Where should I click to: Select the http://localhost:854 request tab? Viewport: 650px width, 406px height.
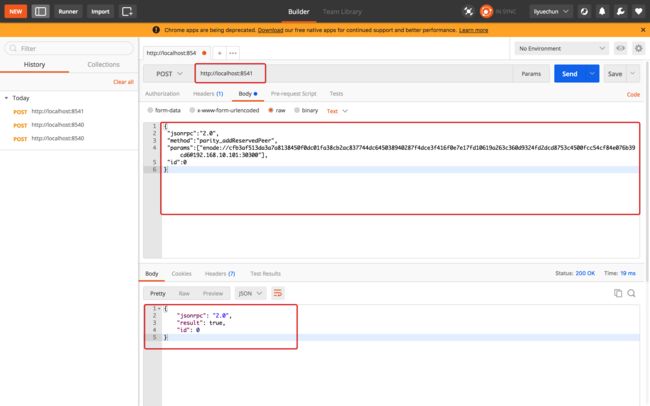177,53
